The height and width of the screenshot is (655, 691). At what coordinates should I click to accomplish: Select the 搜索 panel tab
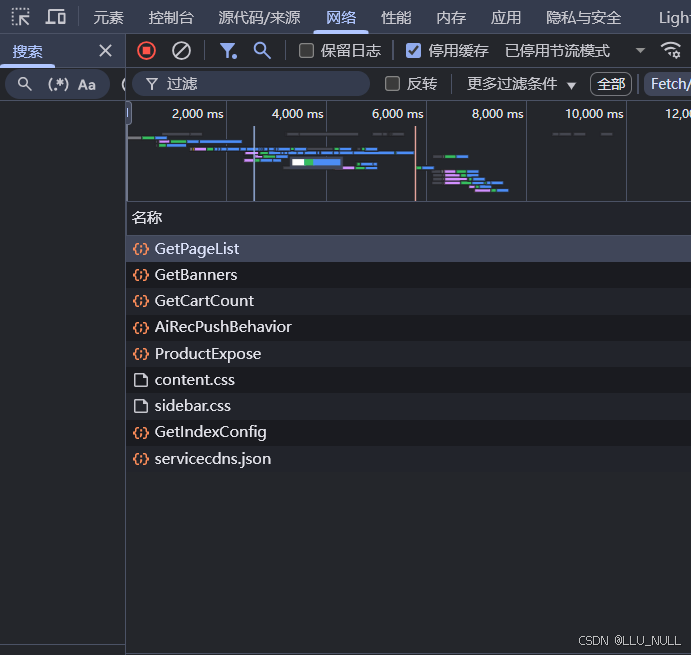(27, 52)
